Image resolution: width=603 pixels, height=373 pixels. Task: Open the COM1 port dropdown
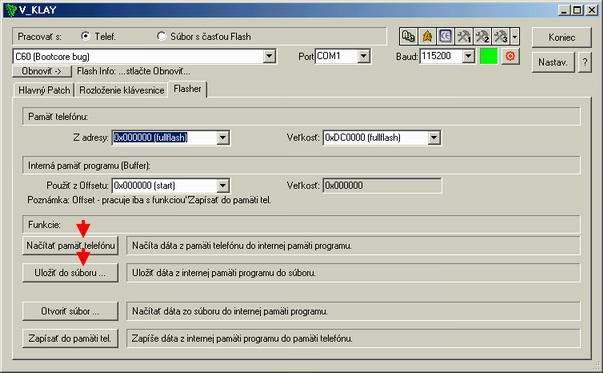point(363,57)
